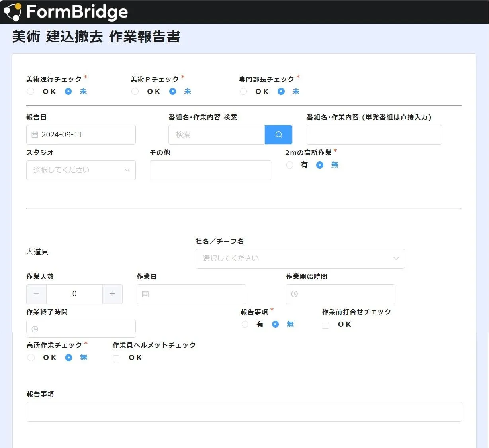Click the FormBridge logo icon
This screenshot has width=489, height=448.
12,12
